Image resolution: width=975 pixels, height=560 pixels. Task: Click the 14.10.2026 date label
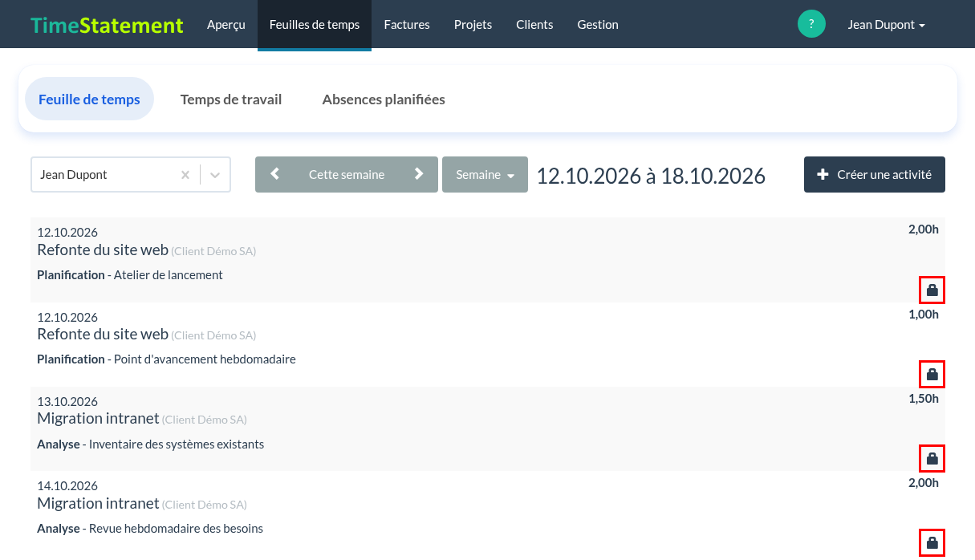pyautogui.click(x=67, y=485)
